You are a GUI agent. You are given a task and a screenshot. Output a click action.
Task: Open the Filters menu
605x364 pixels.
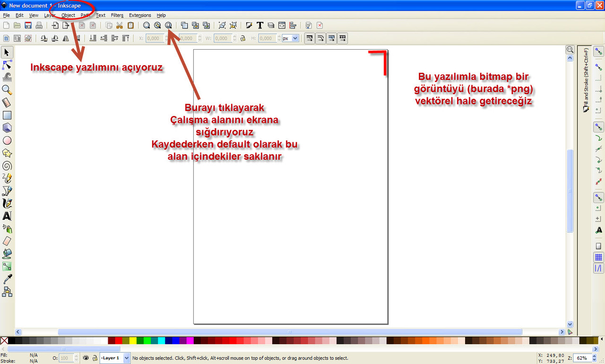pyautogui.click(x=117, y=15)
